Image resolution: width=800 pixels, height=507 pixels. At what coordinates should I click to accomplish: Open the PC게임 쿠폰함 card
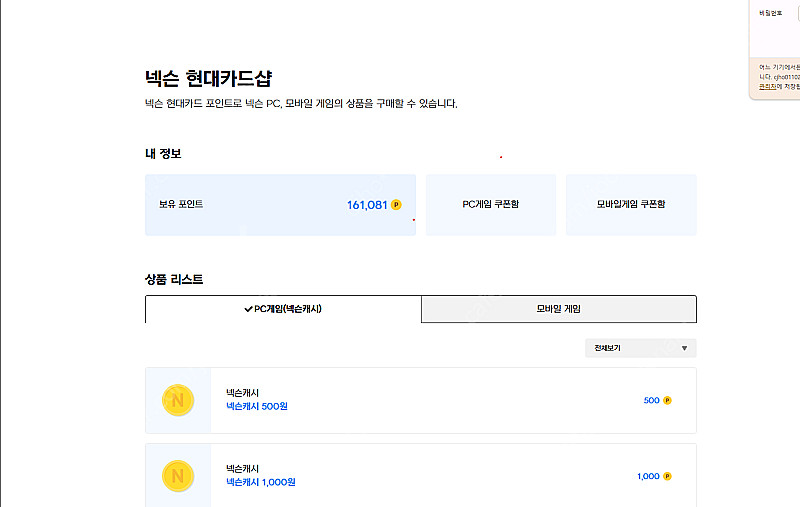(x=491, y=205)
